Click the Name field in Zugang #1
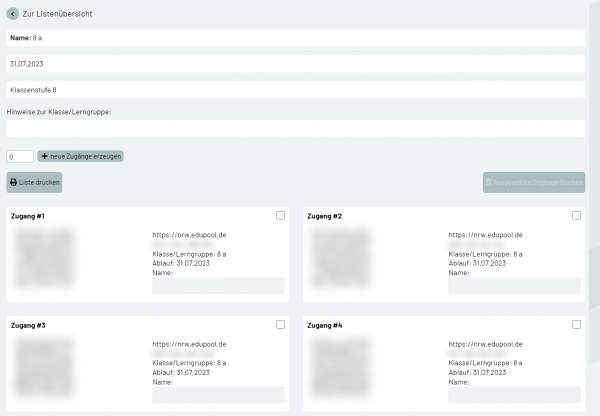Screen dimensions: 600x416 point(218,286)
